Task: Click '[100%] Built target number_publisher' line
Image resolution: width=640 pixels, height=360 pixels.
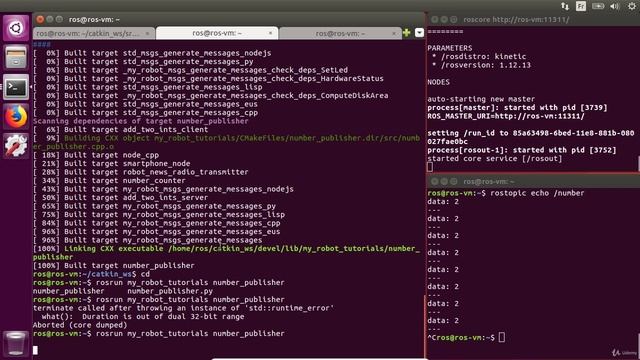Action: click(x=114, y=266)
